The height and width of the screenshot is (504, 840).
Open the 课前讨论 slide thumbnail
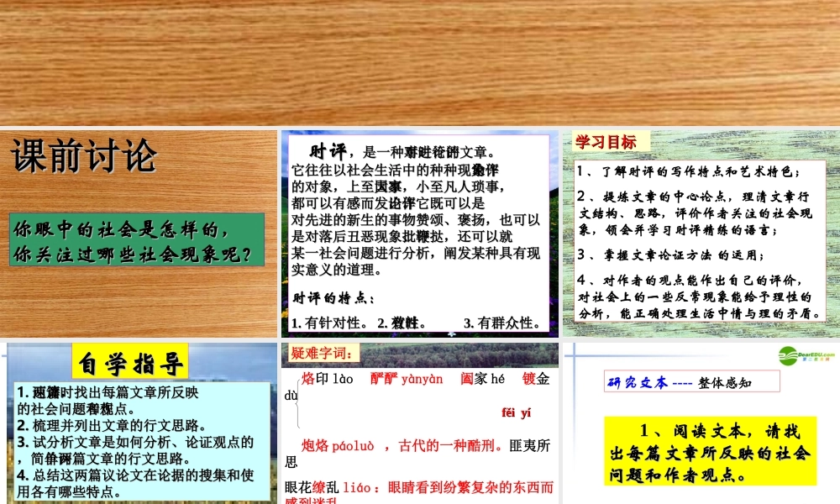(x=139, y=234)
